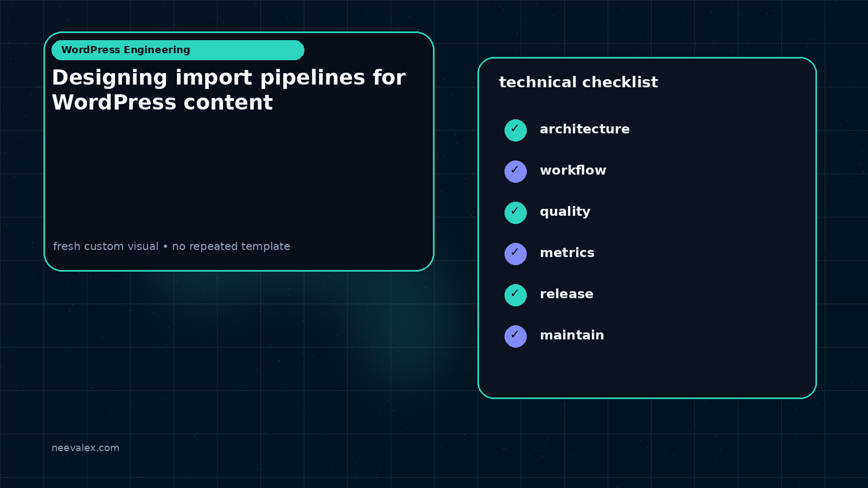
Task: Click the checkmark icon beside workflow
Action: click(x=515, y=171)
